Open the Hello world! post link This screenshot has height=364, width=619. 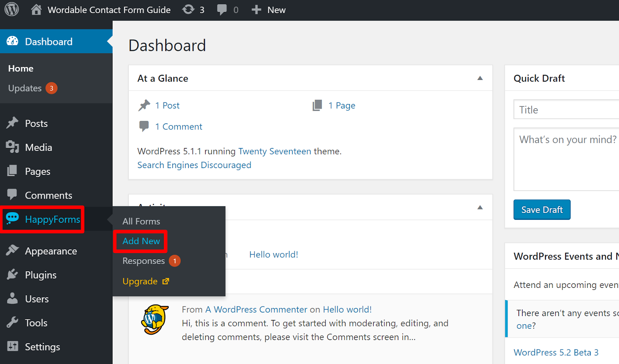pyautogui.click(x=274, y=254)
